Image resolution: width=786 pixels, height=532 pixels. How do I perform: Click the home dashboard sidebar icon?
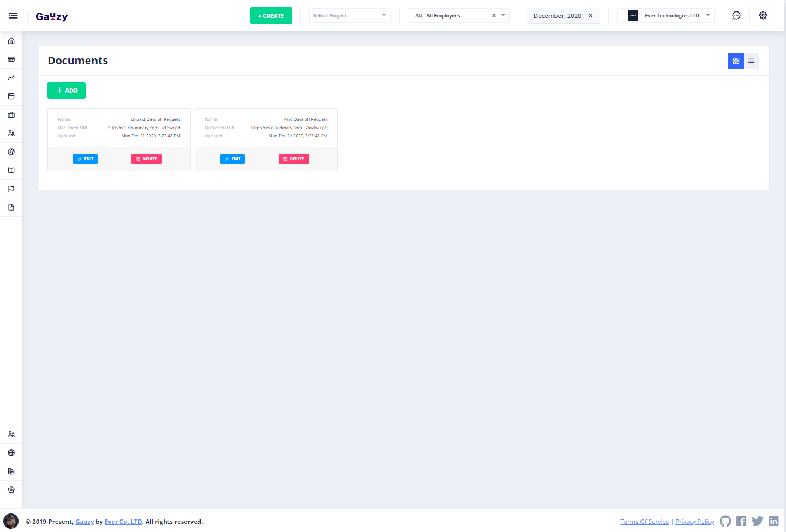(x=11, y=41)
